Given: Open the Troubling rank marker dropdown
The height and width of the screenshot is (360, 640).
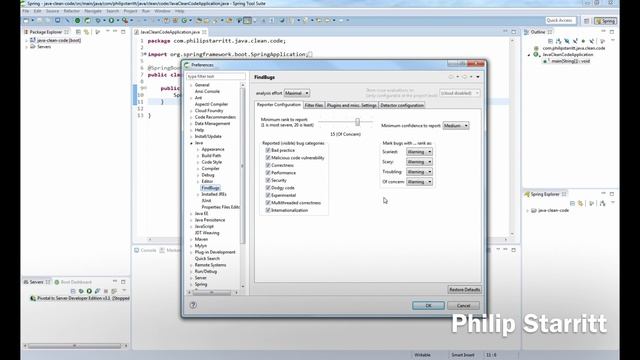Looking at the screenshot, I should [419, 172].
